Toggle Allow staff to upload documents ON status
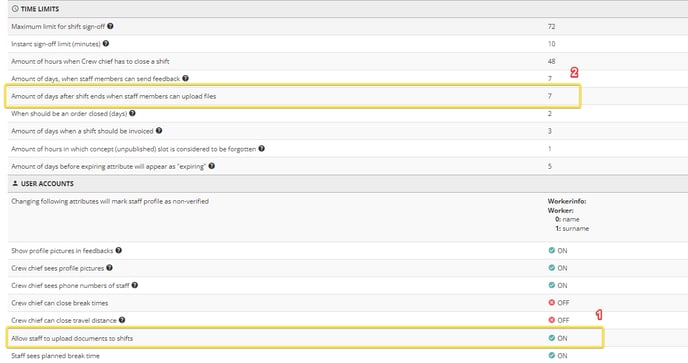The image size is (688, 363). [x=558, y=338]
